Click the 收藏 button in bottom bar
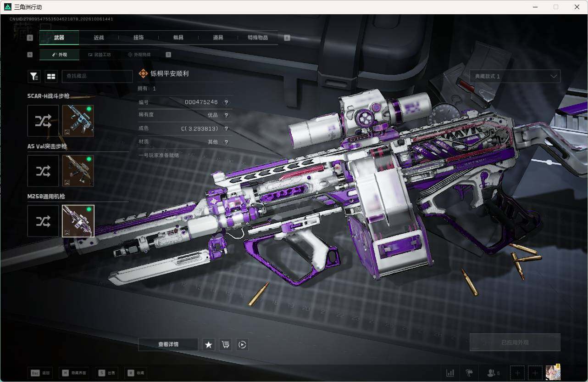588x382 pixels. [x=137, y=373]
